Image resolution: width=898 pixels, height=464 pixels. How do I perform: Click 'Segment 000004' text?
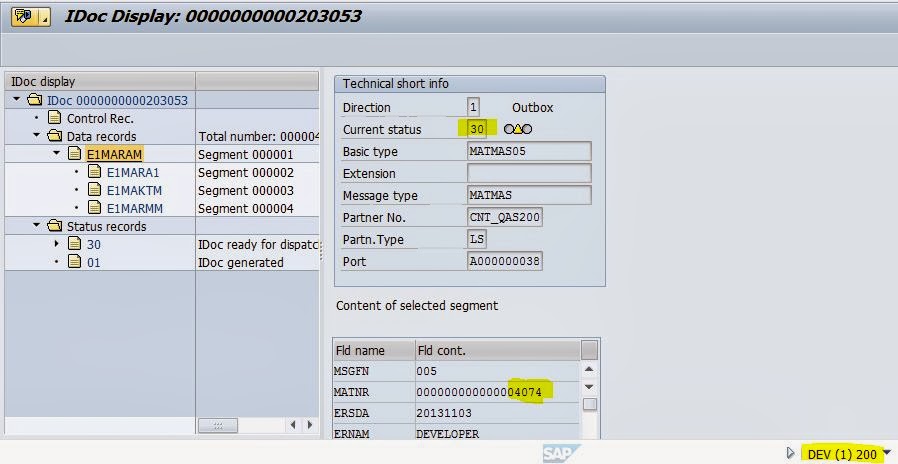click(246, 209)
